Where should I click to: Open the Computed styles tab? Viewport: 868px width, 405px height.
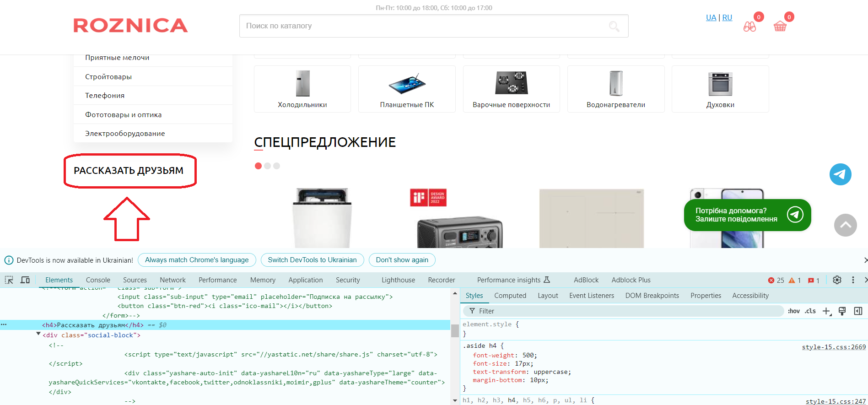pyautogui.click(x=510, y=296)
